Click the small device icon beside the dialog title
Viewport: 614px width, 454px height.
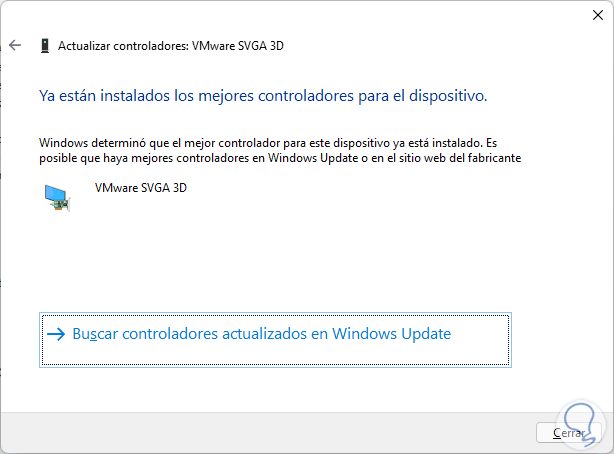[44, 45]
